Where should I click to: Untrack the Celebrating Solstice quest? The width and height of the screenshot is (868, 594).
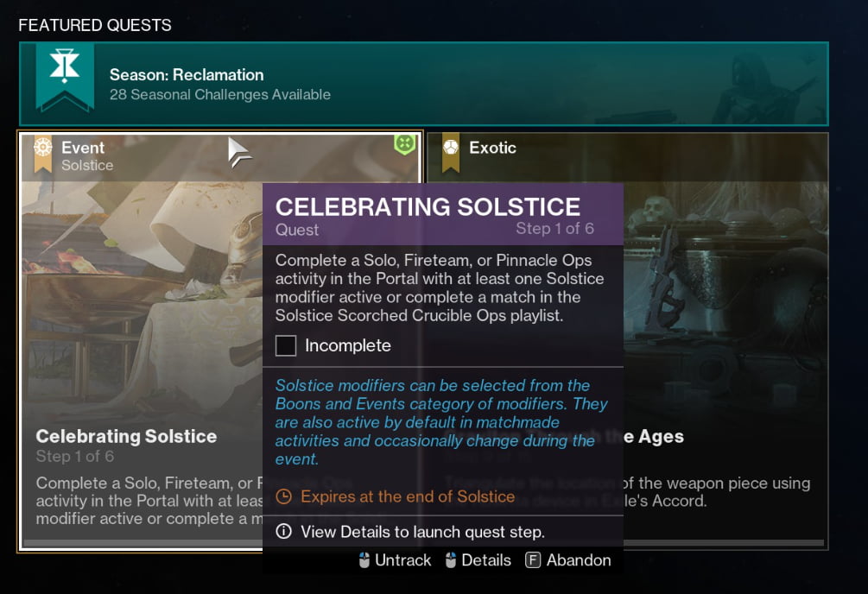pos(402,560)
